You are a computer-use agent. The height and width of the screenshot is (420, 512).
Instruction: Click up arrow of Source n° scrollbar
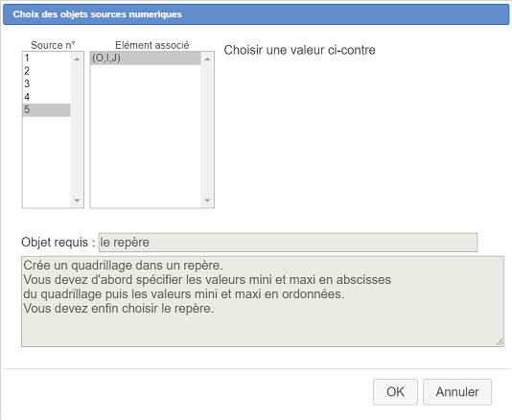[77, 59]
